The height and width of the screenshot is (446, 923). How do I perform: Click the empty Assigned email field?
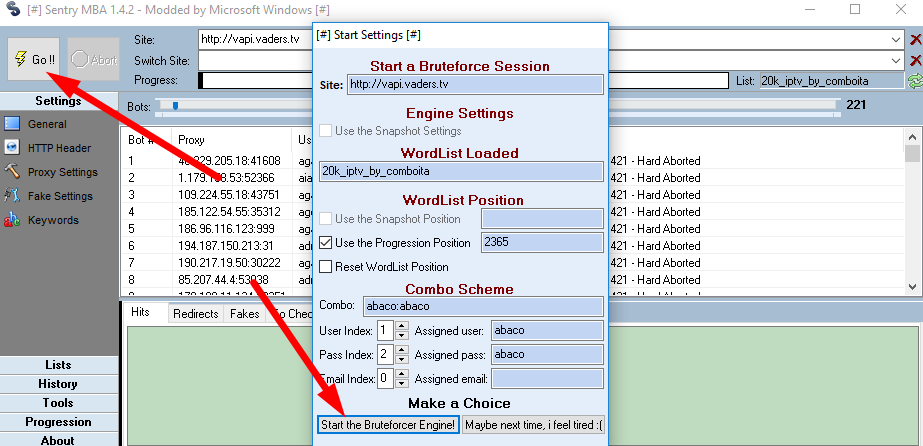547,378
